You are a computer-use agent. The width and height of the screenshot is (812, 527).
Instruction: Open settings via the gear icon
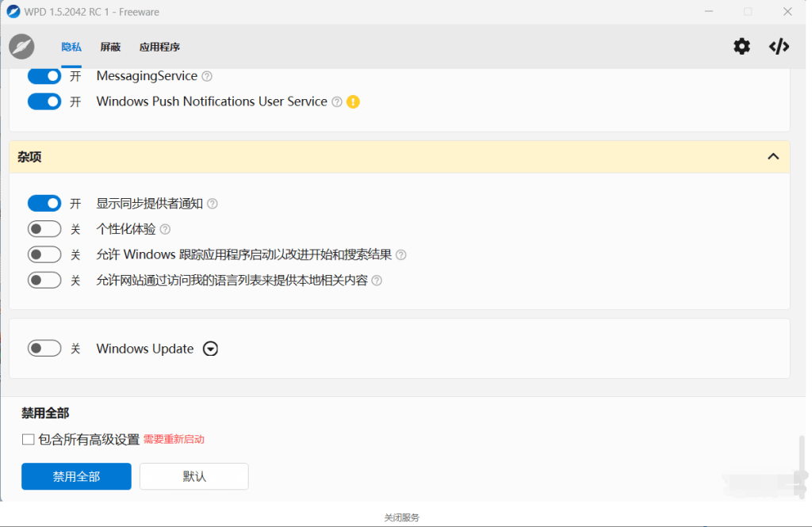pos(741,47)
